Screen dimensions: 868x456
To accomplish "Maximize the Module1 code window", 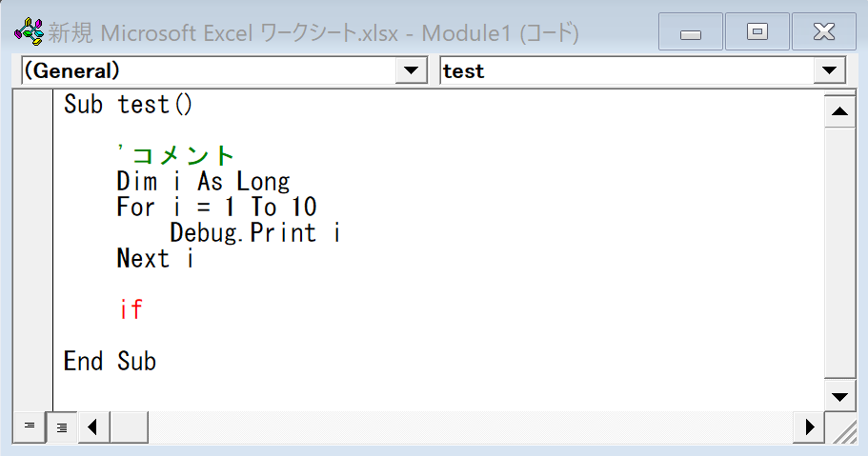I will 757,32.
